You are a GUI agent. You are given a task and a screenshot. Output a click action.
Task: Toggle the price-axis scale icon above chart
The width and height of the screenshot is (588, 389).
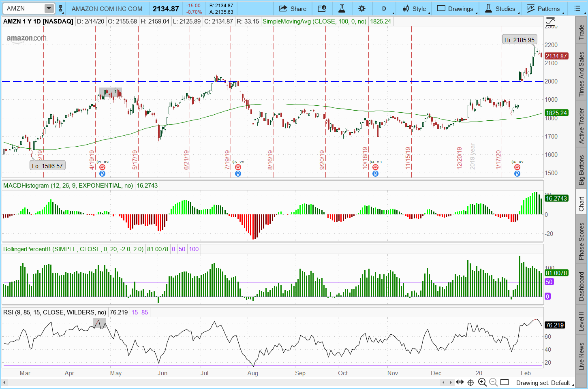click(x=550, y=22)
